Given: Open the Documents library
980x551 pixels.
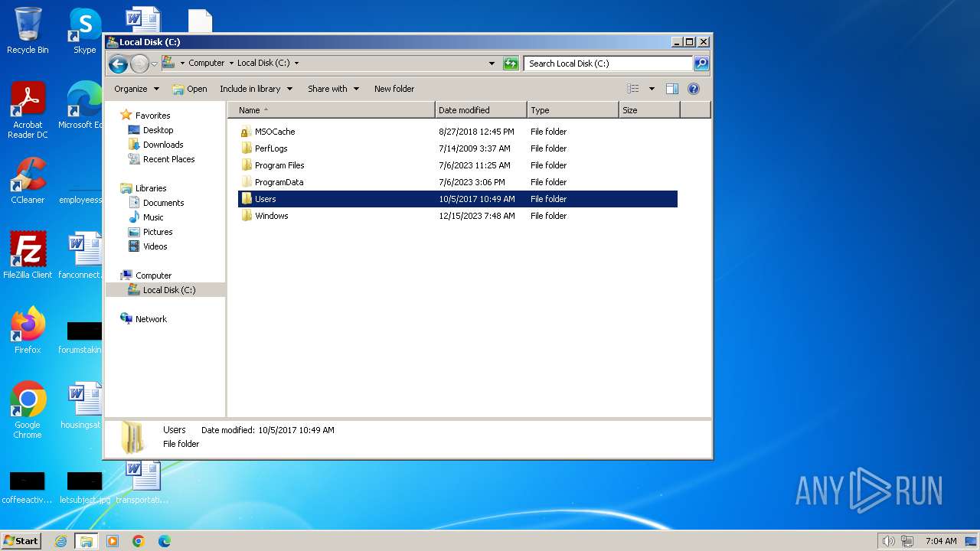Looking at the screenshot, I should (163, 203).
